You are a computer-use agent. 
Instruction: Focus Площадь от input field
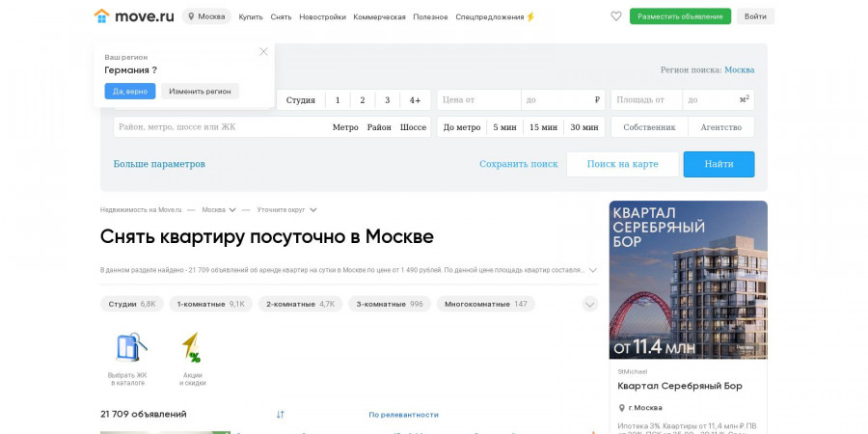tap(646, 100)
